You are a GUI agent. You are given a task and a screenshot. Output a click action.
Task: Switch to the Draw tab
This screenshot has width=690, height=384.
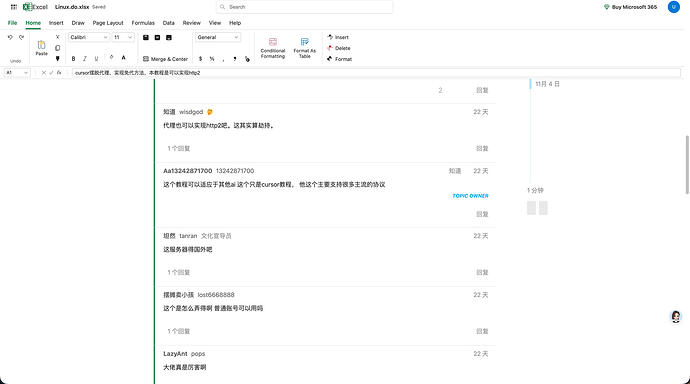(x=78, y=23)
